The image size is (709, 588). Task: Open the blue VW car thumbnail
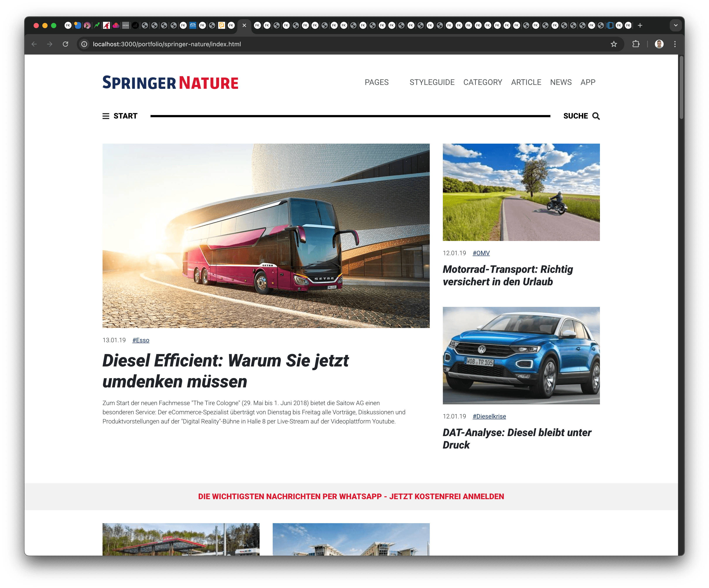coord(521,356)
